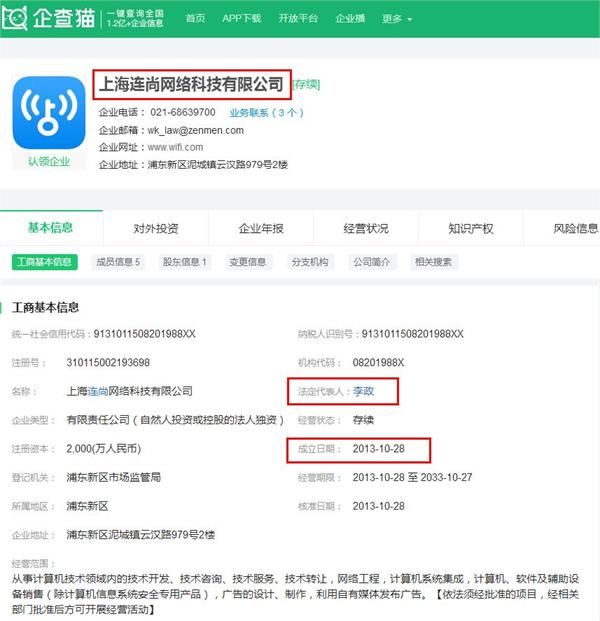Switch to the 对外投资 tab
Image resolution: width=600 pixels, height=621 pixels.
point(156,229)
